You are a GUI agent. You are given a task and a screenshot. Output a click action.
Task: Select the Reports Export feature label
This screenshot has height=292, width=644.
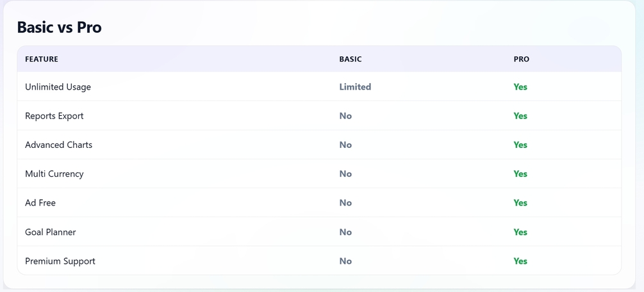(54, 116)
